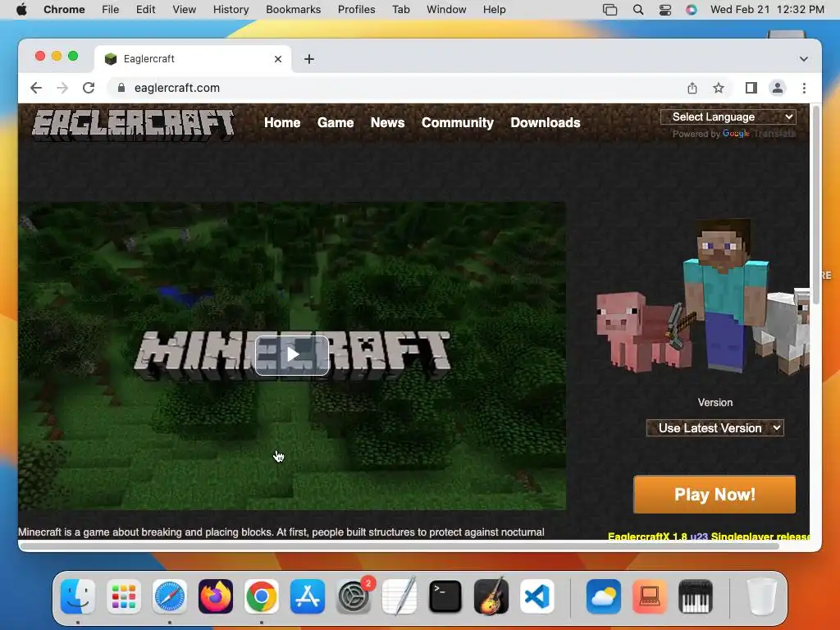Open Stage Manager menu bar icon
Screen dimensions: 840x630
609,10
